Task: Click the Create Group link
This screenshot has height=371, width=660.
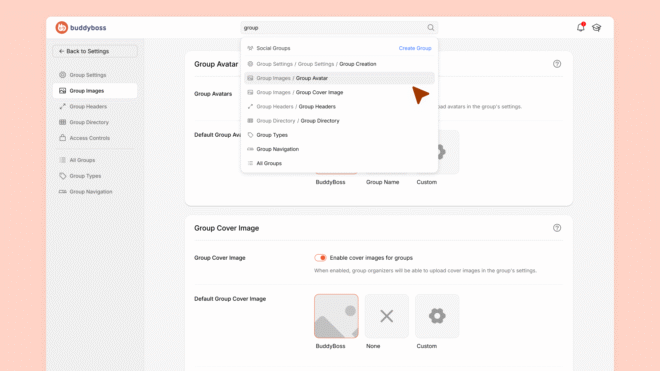Action: 415,48
